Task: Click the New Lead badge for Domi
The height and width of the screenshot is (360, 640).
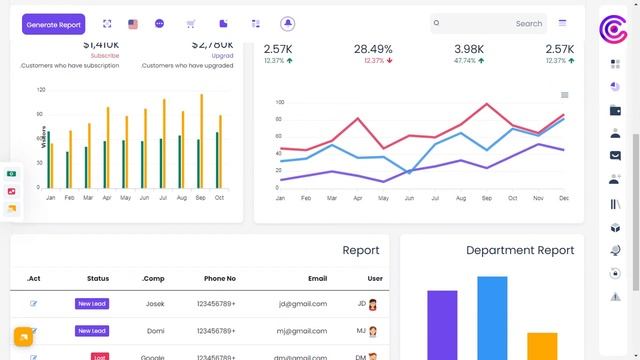Action: coord(92,331)
